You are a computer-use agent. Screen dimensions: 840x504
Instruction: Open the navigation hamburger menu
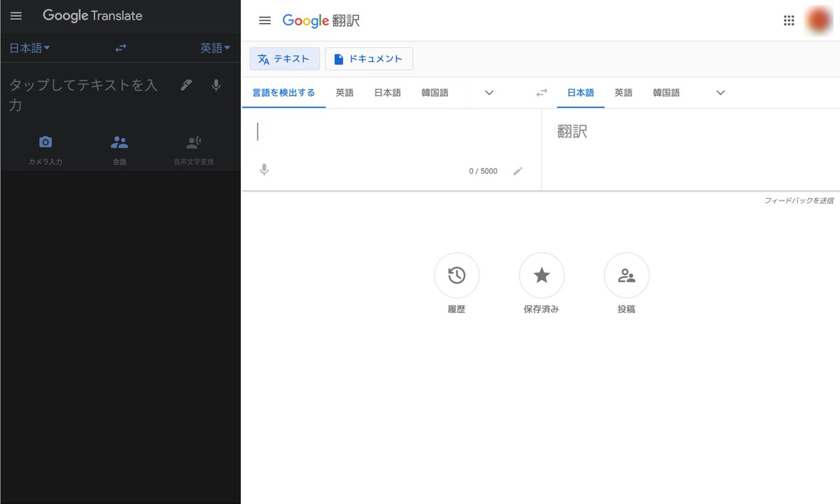(x=265, y=20)
